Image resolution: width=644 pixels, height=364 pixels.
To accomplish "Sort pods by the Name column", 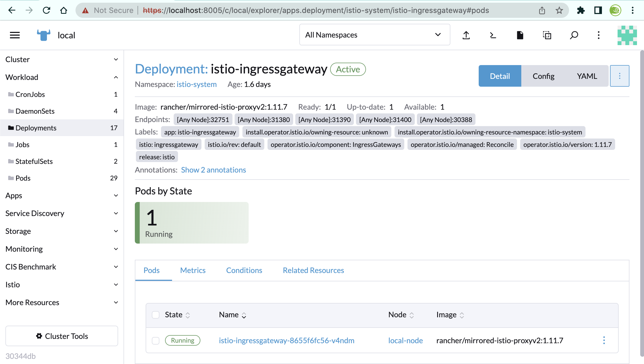I will pyautogui.click(x=244, y=315).
